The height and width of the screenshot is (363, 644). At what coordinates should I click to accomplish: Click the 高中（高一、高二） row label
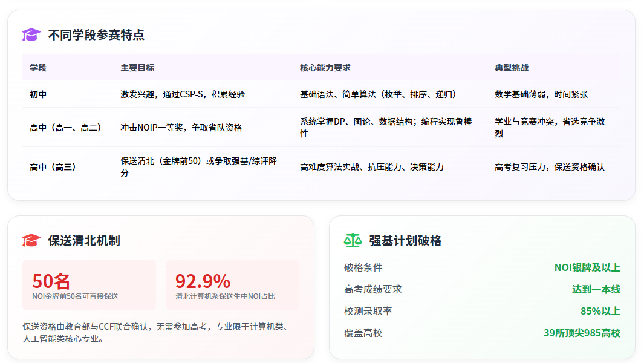tap(64, 128)
